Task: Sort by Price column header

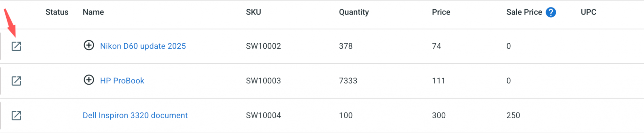Action: [441, 12]
